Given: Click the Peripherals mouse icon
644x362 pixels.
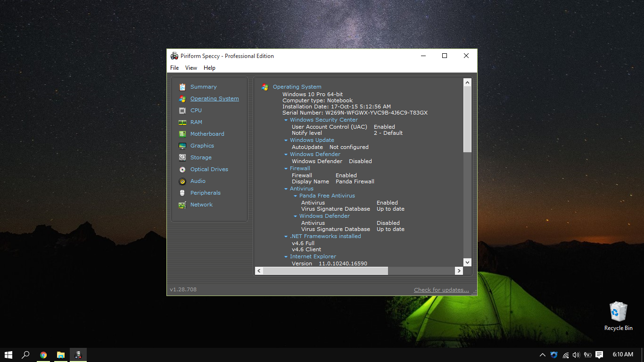Looking at the screenshot, I should coord(182,193).
